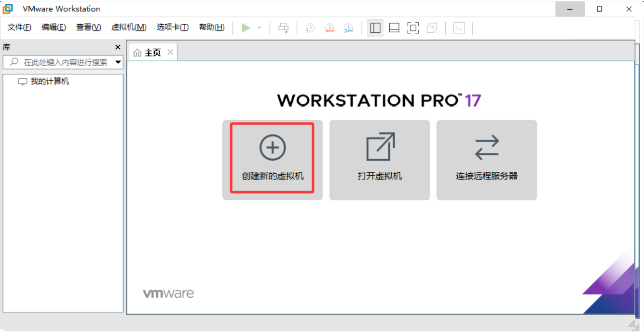
Task: Open the 选项卡(T) menu
Action: [173, 28]
